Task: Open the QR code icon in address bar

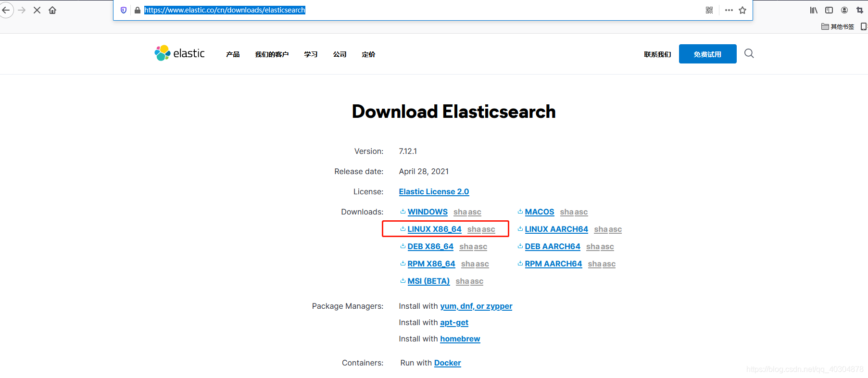Action: click(709, 10)
